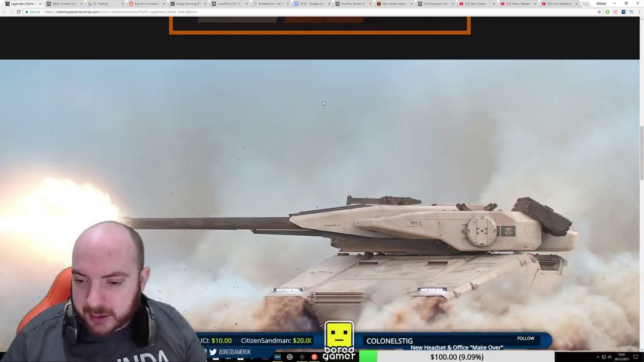Open a new browser tab
Image resolution: width=644 pixels, height=362 pixels.
[587, 4]
